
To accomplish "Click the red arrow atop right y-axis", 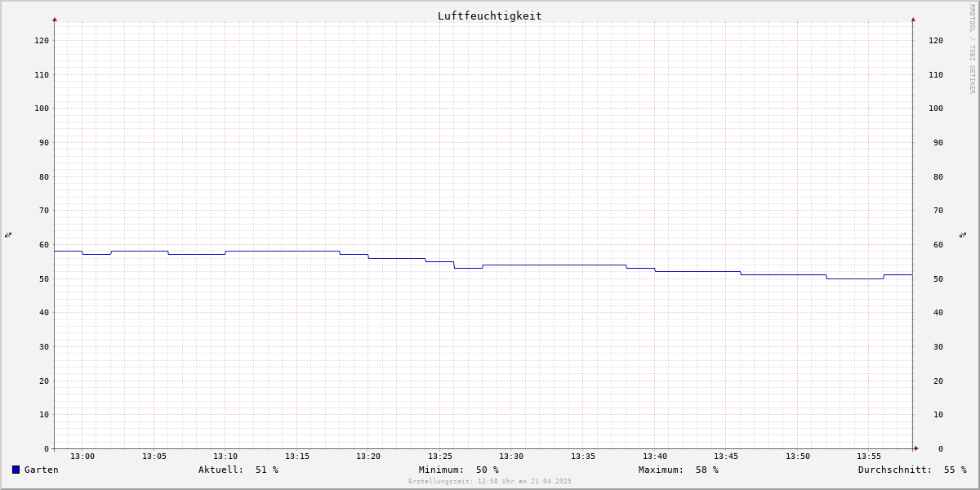I will (913, 19).
